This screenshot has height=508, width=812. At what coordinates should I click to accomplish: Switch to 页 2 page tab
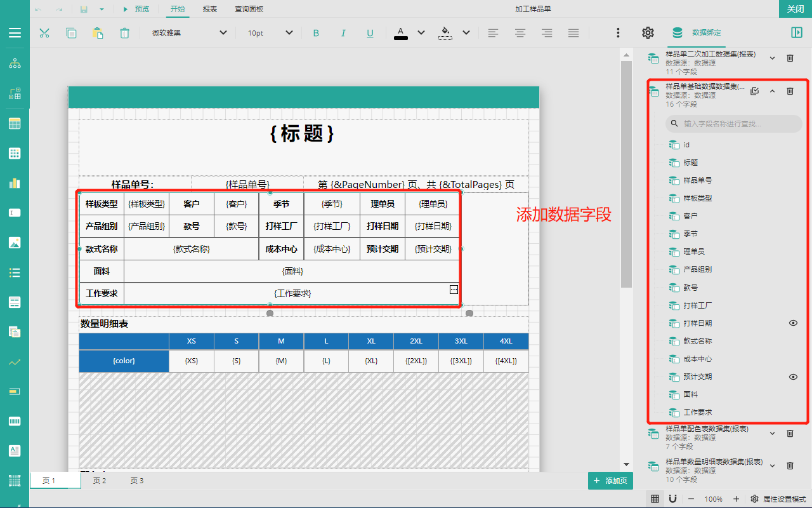100,481
